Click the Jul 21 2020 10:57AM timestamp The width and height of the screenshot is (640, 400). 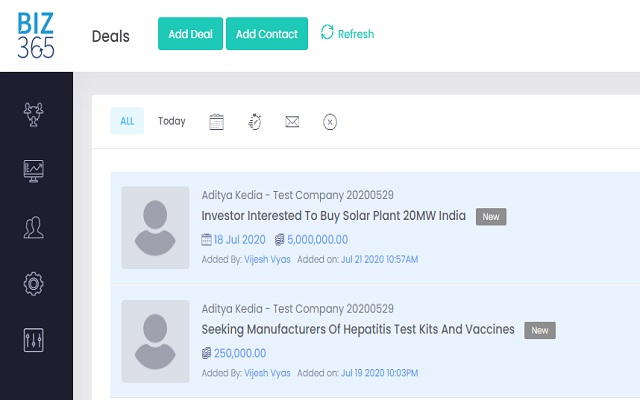380,260
